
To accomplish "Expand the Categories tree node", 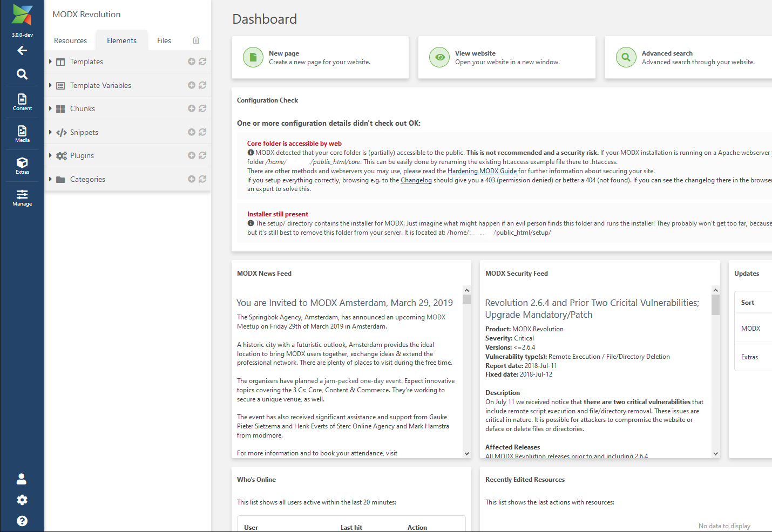I will pyautogui.click(x=50, y=179).
